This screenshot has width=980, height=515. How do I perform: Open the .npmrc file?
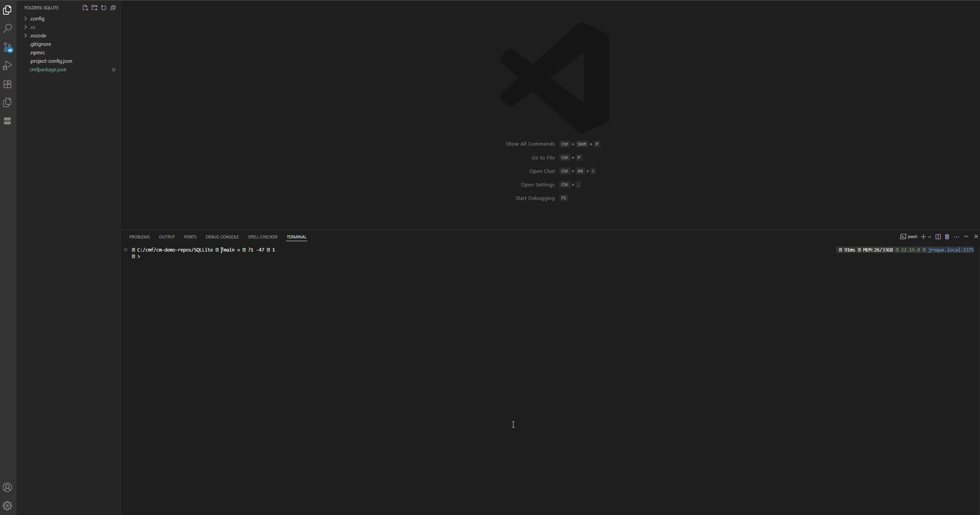tap(69, 52)
